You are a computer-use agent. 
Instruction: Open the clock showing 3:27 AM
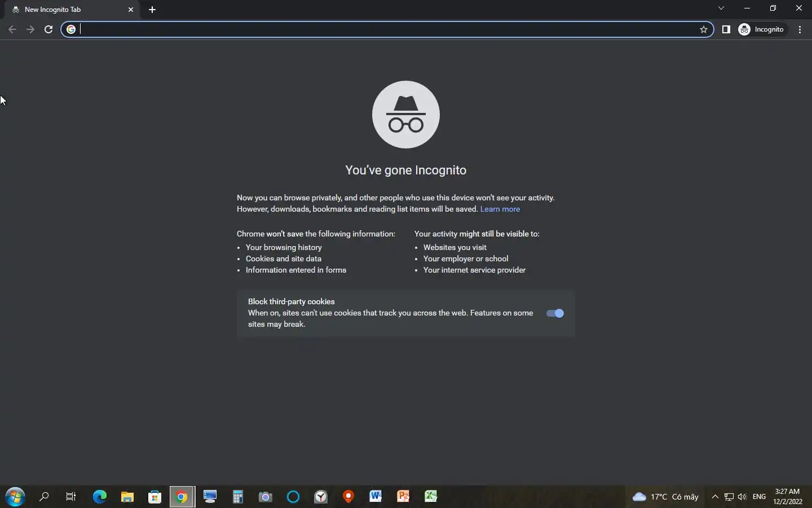pyautogui.click(x=788, y=497)
